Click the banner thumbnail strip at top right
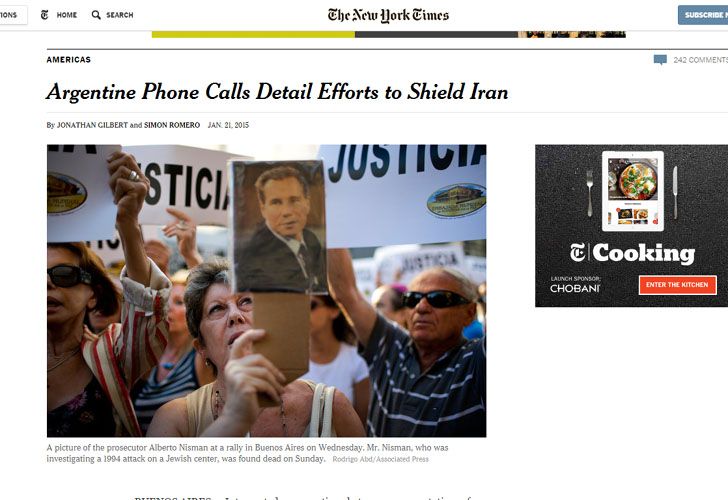This screenshot has width=728, height=500. [x=572, y=34]
